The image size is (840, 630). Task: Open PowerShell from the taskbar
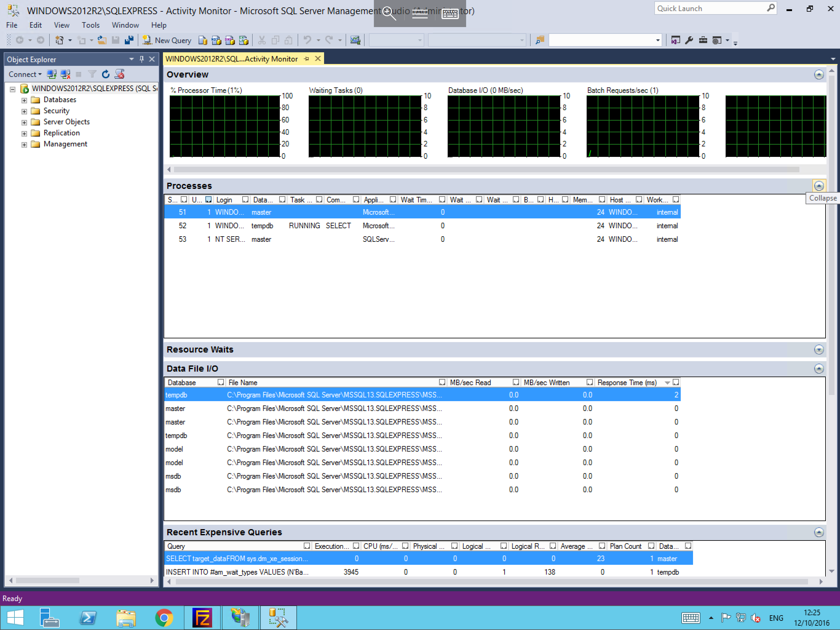click(88, 618)
